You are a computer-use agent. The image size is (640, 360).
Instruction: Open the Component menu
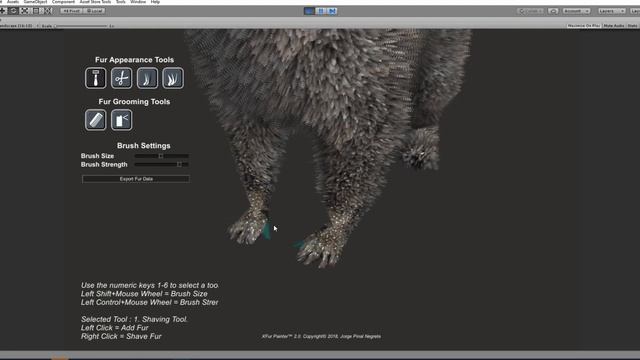[x=63, y=2]
